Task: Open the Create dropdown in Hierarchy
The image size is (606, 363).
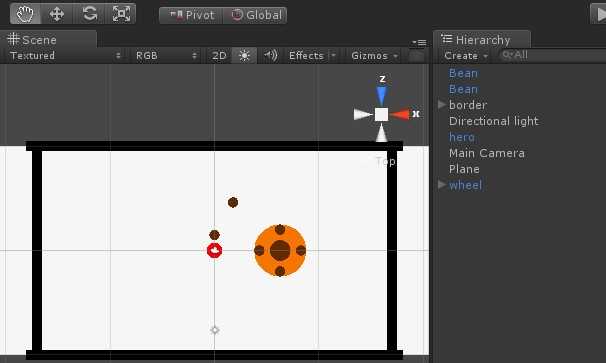Action: 466,56
